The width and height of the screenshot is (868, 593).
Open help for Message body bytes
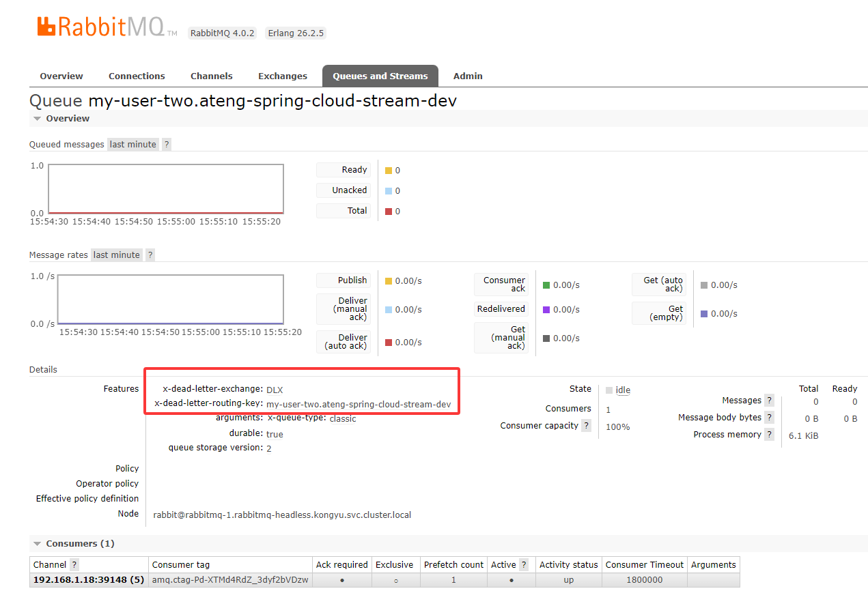769,418
